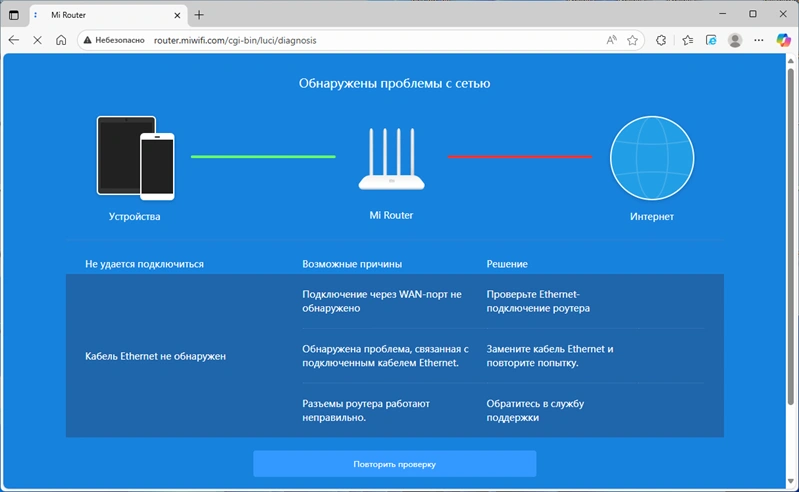Click the router.miwifi.com address field

click(350, 40)
